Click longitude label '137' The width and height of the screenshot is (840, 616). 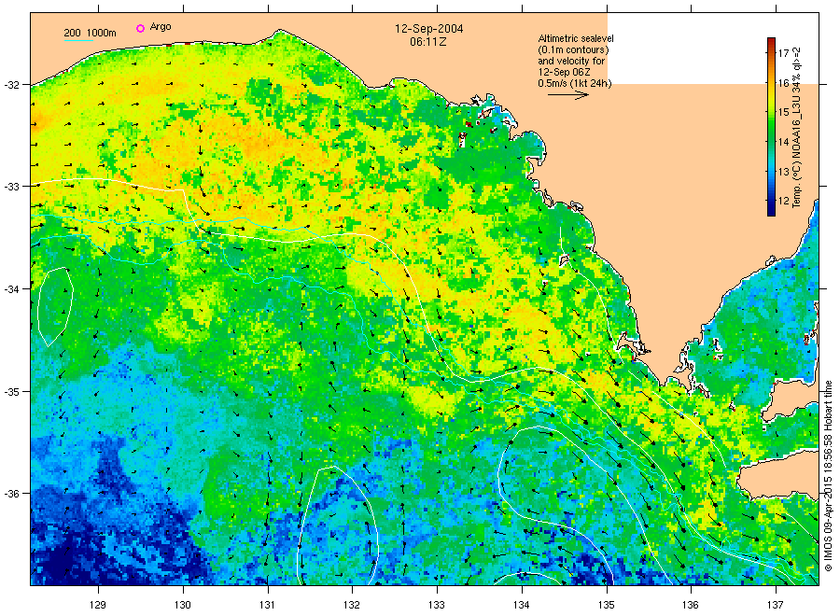coord(776,606)
